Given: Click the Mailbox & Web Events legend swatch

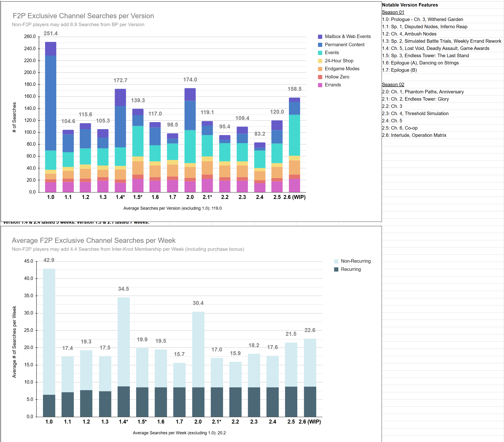Looking at the screenshot, I should pyautogui.click(x=320, y=37).
